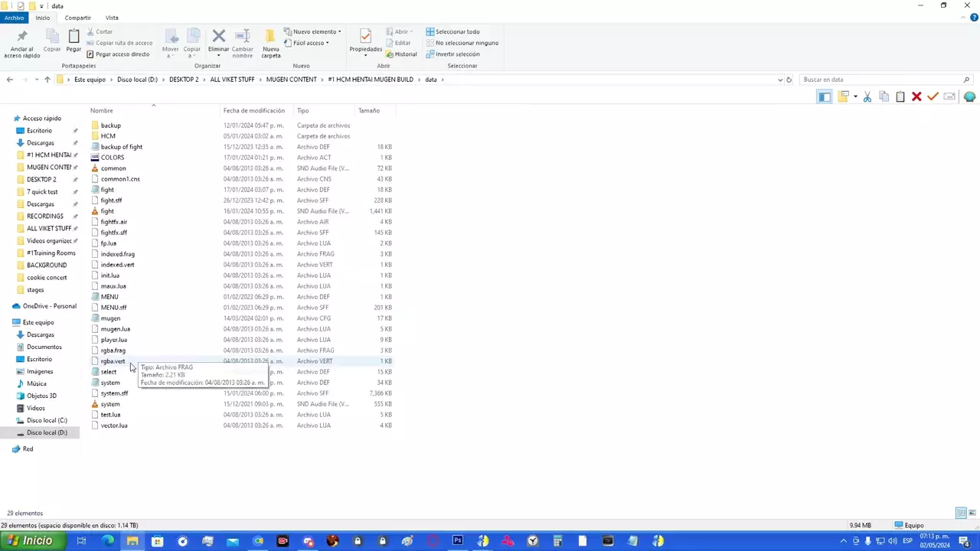The width and height of the screenshot is (980, 551).
Task: Toggle the navigation pane button in toolbar
Action: tap(824, 96)
